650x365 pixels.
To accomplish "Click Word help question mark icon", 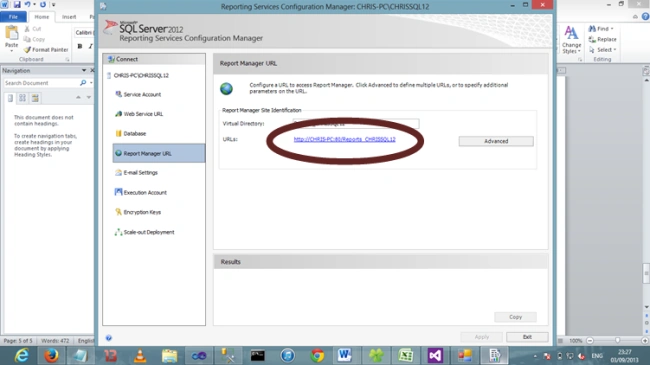I will click(645, 17).
